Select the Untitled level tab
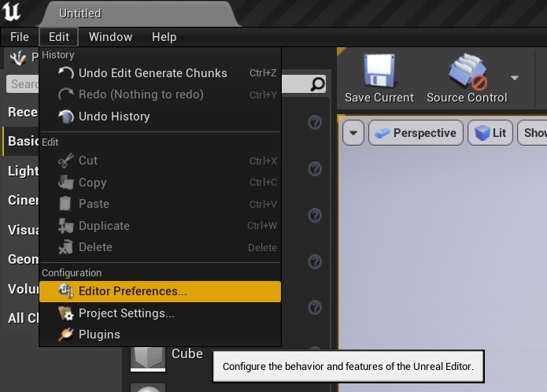The image size is (547, 392). tap(140, 14)
